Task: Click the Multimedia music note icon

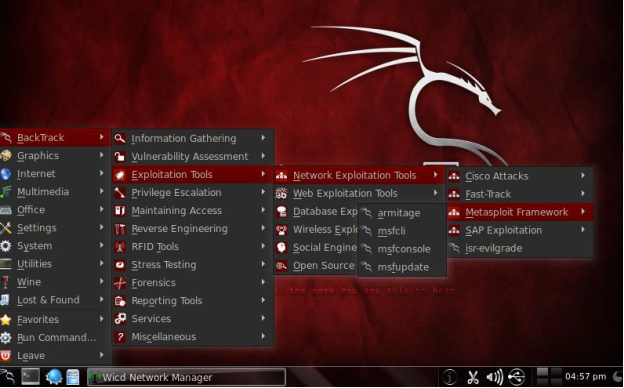Action: [6, 192]
